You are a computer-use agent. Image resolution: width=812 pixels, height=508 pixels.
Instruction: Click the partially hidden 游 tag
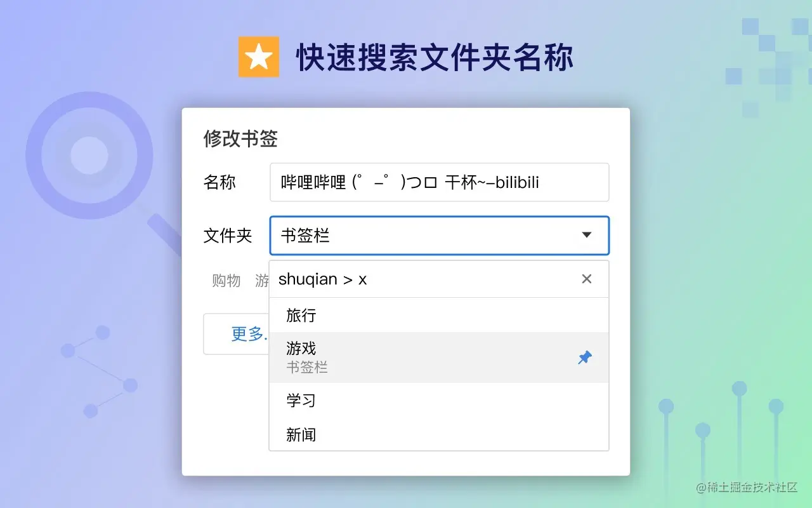coord(262,281)
